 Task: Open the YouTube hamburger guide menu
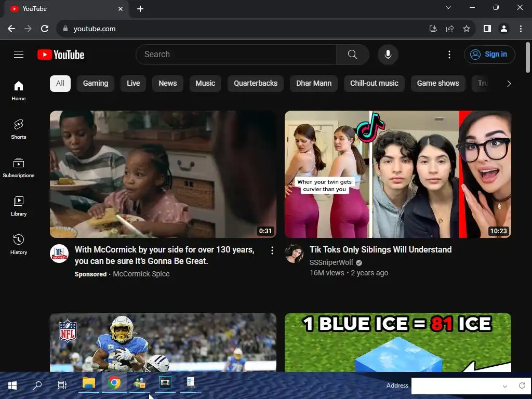[19, 54]
